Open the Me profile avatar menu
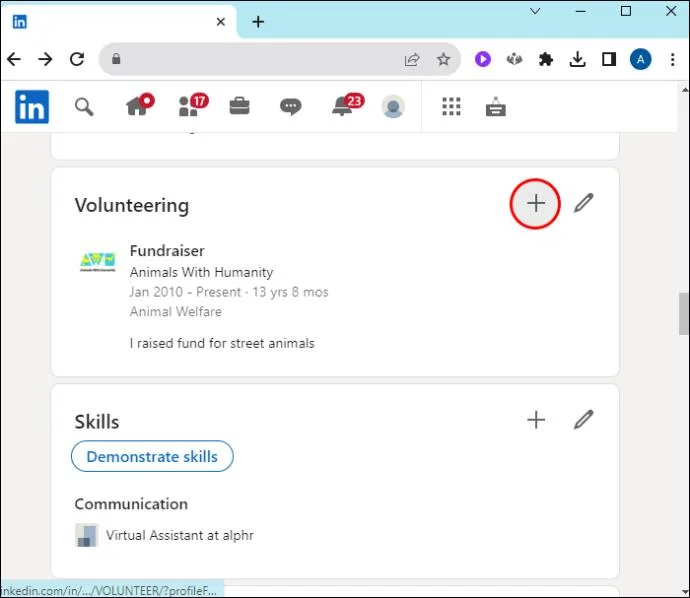Viewport: 690px width, 598px height. (393, 106)
